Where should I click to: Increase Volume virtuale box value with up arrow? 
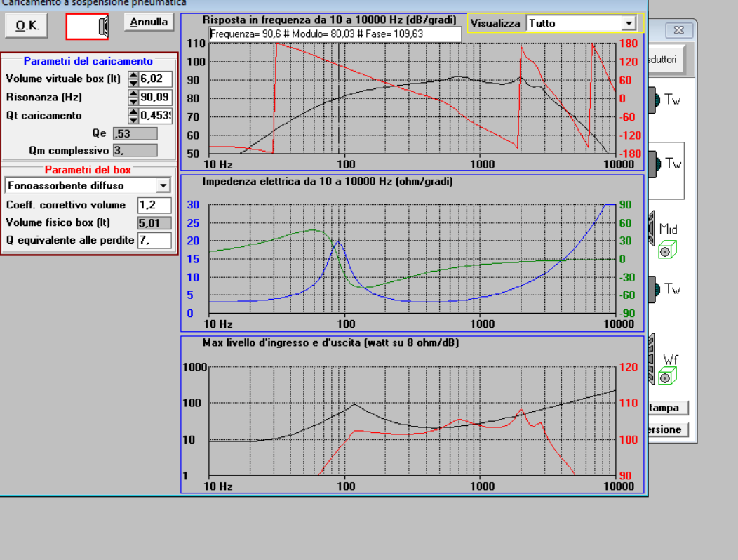click(x=134, y=75)
